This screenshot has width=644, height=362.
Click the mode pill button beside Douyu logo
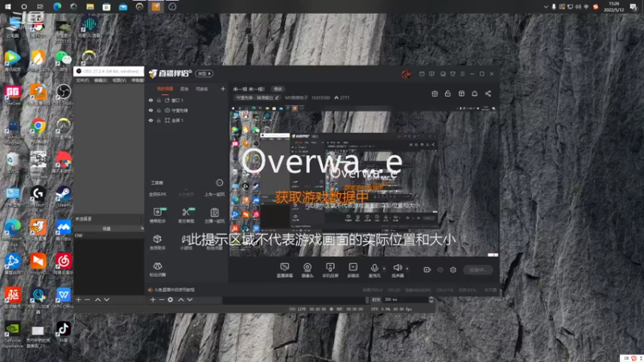204,73
